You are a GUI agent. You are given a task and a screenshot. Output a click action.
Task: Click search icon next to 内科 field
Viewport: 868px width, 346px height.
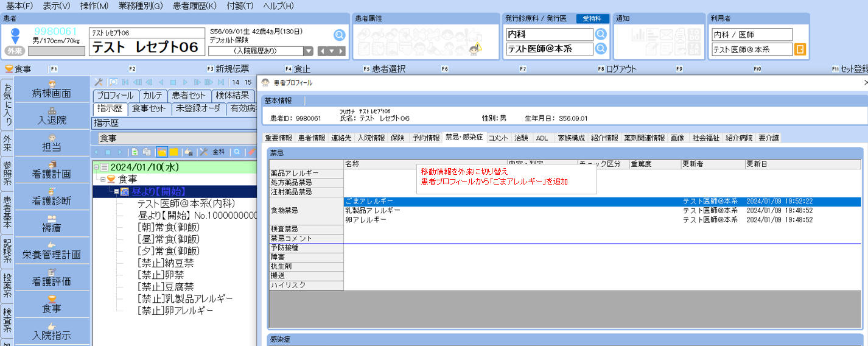[x=601, y=34]
